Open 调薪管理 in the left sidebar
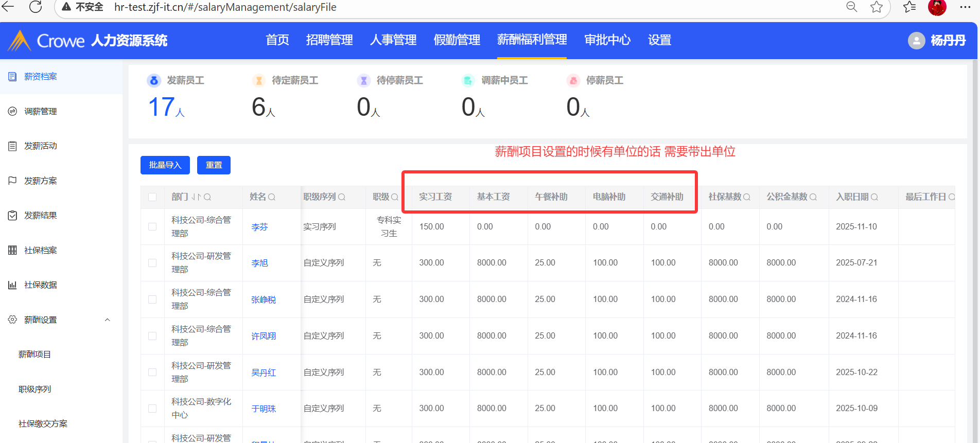The height and width of the screenshot is (443, 980). point(41,111)
